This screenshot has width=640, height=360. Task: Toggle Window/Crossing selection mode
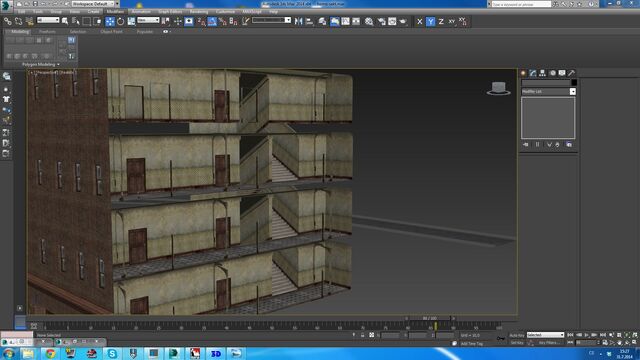97,21
